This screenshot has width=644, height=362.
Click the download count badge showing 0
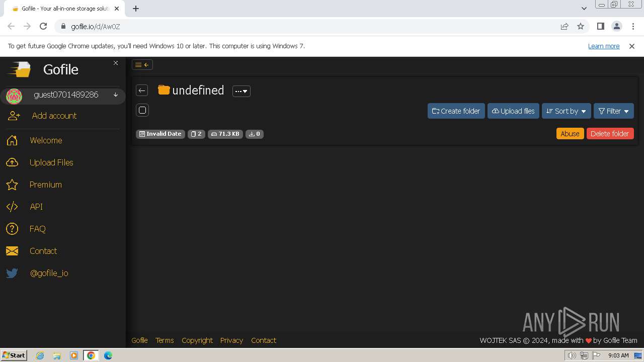(x=255, y=134)
